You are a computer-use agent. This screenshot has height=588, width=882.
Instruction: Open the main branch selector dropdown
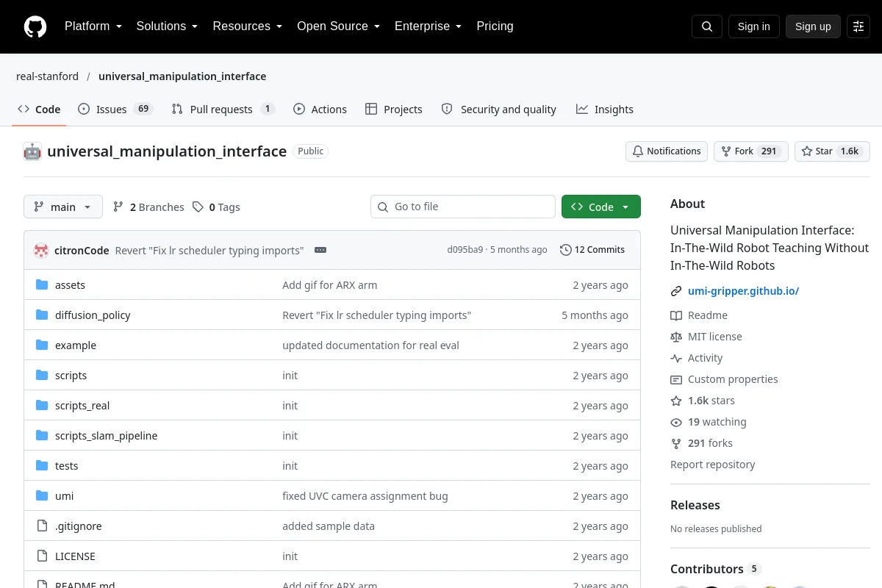(x=63, y=207)
